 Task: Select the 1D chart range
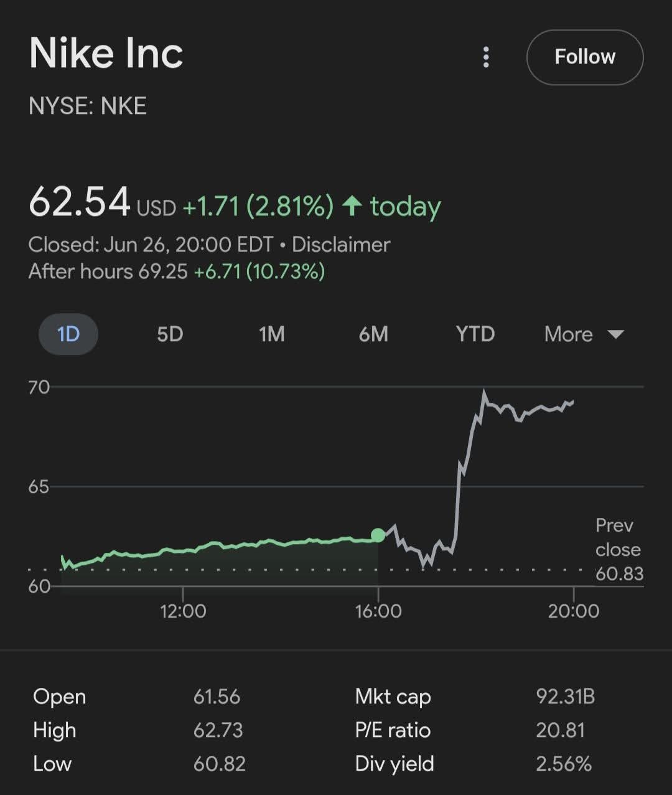pos(68,334)
